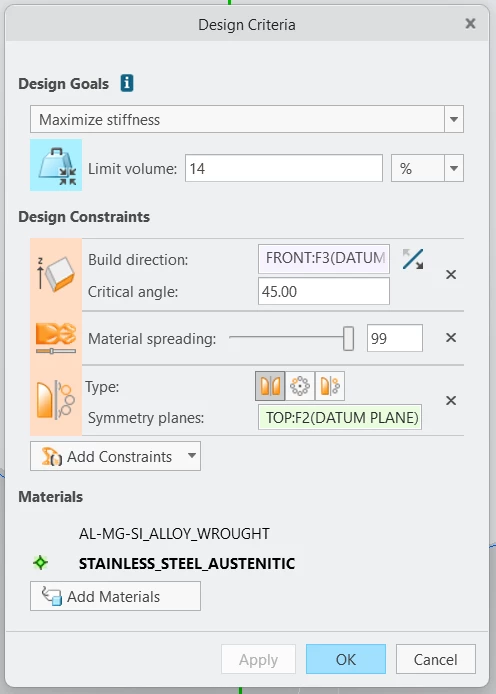Click the Build direction reference field

[324, 258]
